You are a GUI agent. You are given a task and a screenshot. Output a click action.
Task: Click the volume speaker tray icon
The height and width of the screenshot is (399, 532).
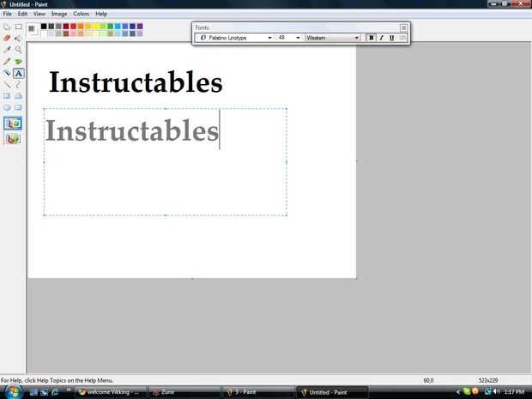click(496, 392)
